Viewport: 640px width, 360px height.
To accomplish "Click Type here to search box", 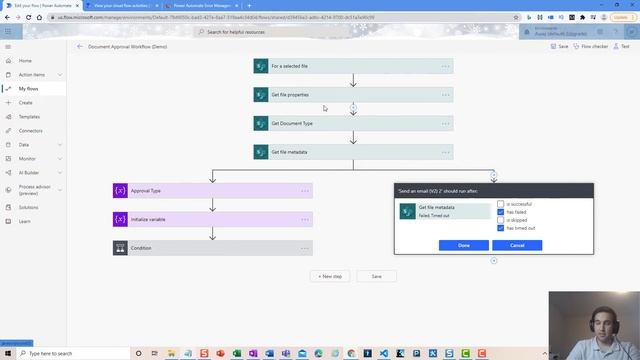I will click(73, 353).
